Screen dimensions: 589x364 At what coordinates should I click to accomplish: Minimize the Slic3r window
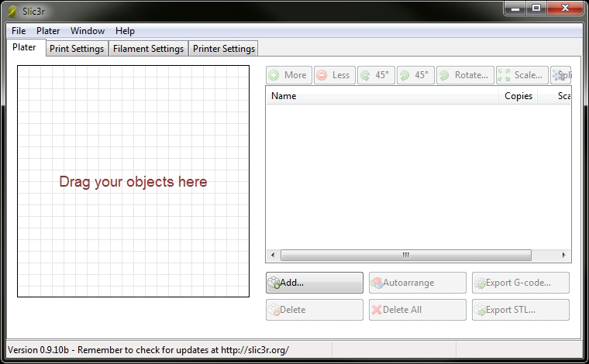515,9
